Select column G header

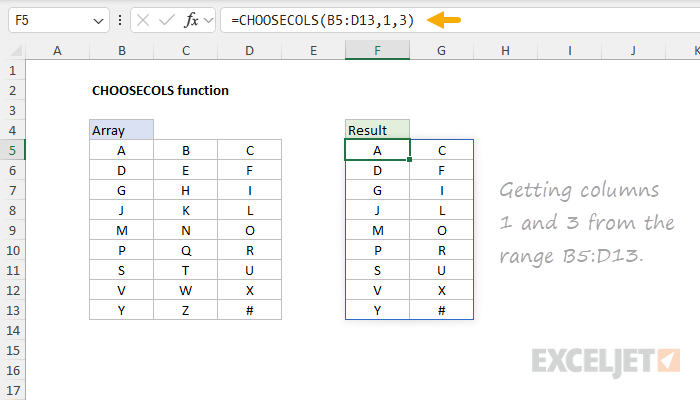click(442, 50)
